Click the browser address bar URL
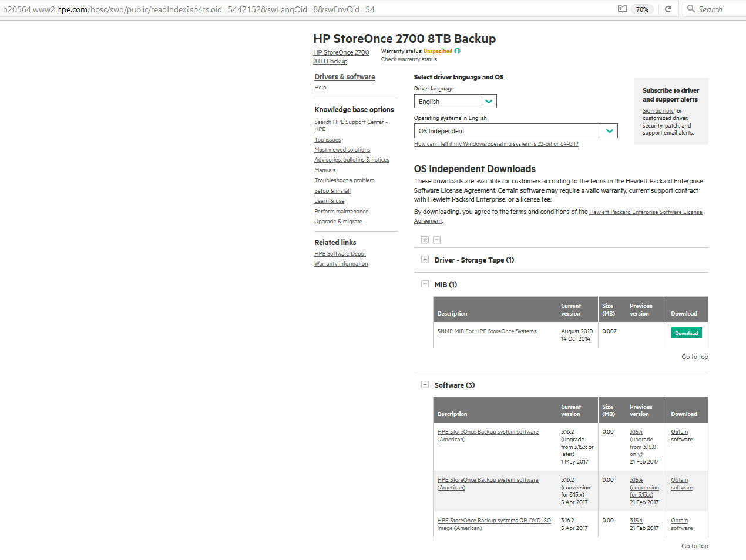This screenshot has height=560, width=746. [x=189, y=9]
